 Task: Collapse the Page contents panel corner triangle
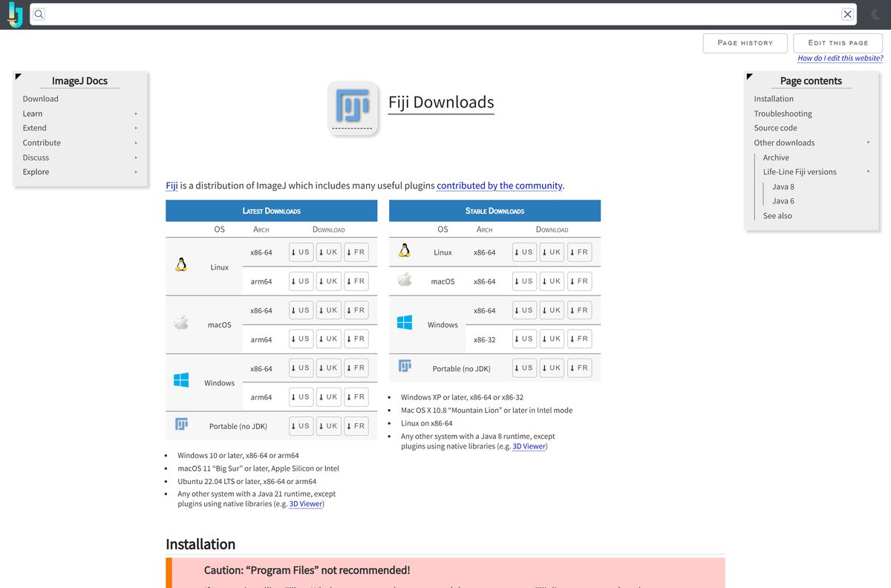749,76
